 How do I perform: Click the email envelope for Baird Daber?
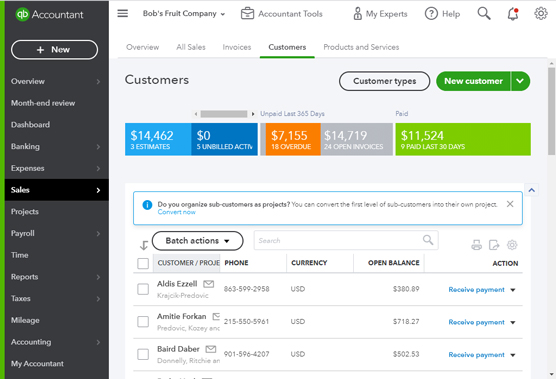tap(211, 349)
